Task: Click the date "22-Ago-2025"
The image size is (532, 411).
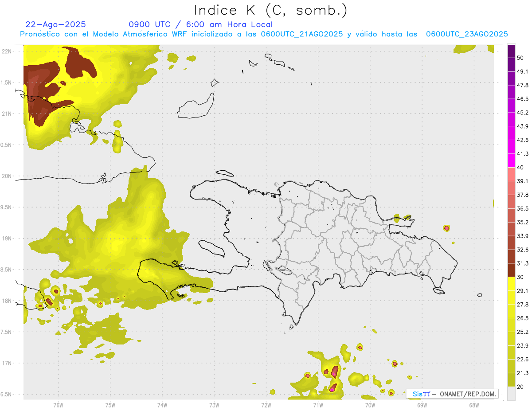Action: pos(56,24)
